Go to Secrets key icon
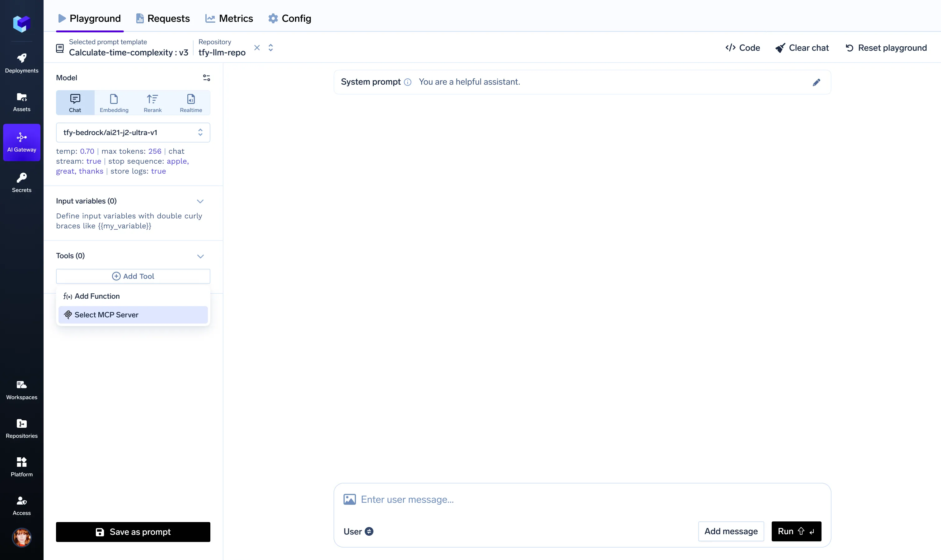This screenshot has width=941, height=560. point(21,183)
